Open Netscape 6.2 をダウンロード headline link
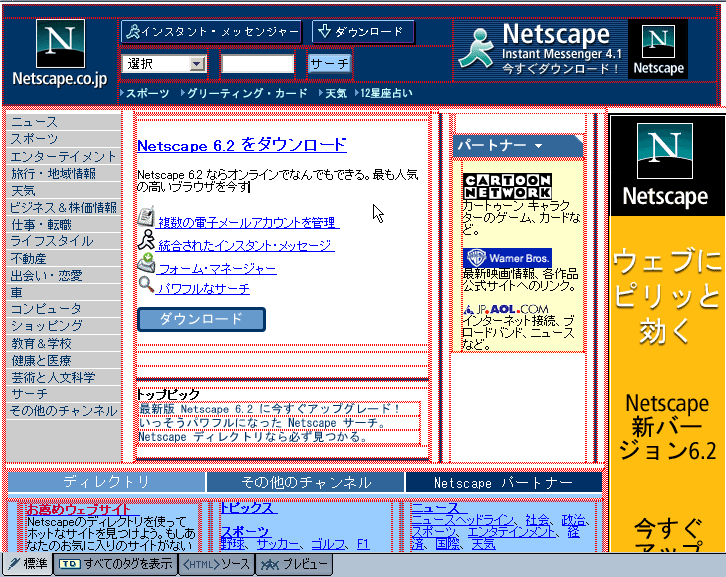This screenshot has height=577, width=726. (x=242, y=145)
